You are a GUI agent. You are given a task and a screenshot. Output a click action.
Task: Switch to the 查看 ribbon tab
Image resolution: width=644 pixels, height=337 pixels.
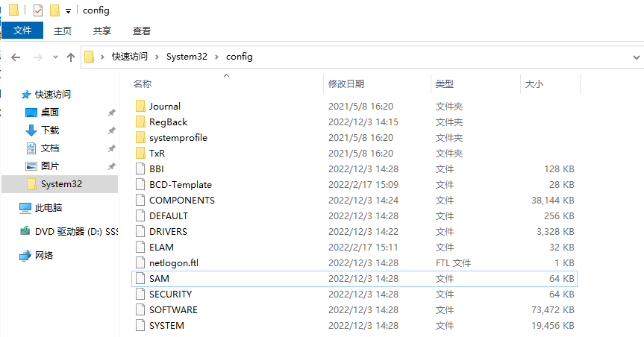coord(142,31)
